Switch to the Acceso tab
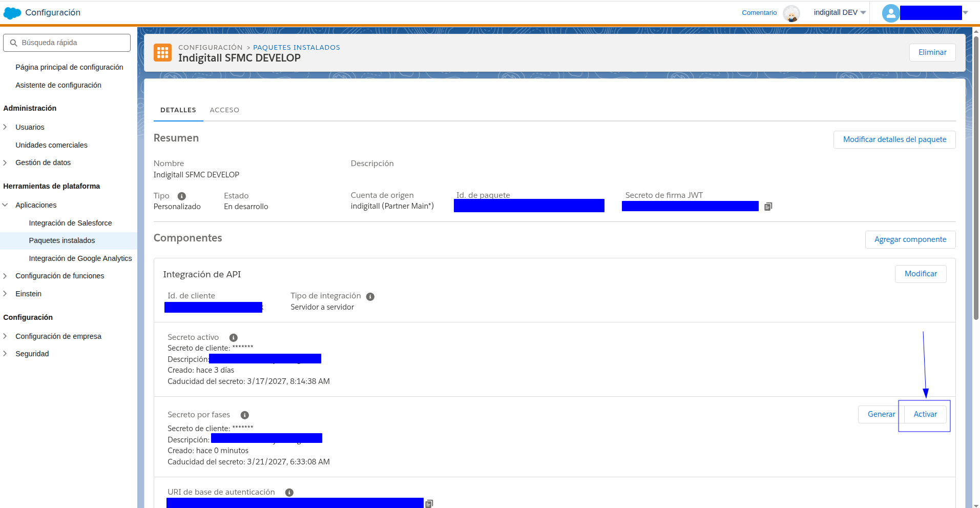Screen dimensions: 980x508 (224, 110)
